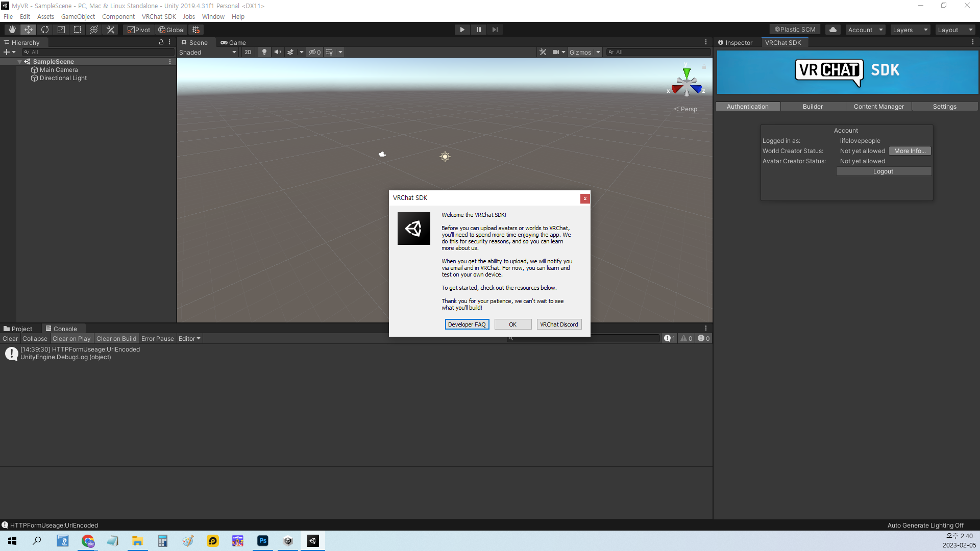The image size is (980, 551).
Task: Click the Play button
Action: tap(462, 30)
